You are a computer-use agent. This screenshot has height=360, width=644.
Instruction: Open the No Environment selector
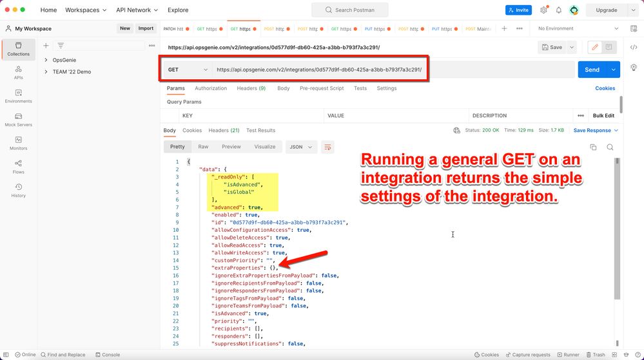point(578,28)
